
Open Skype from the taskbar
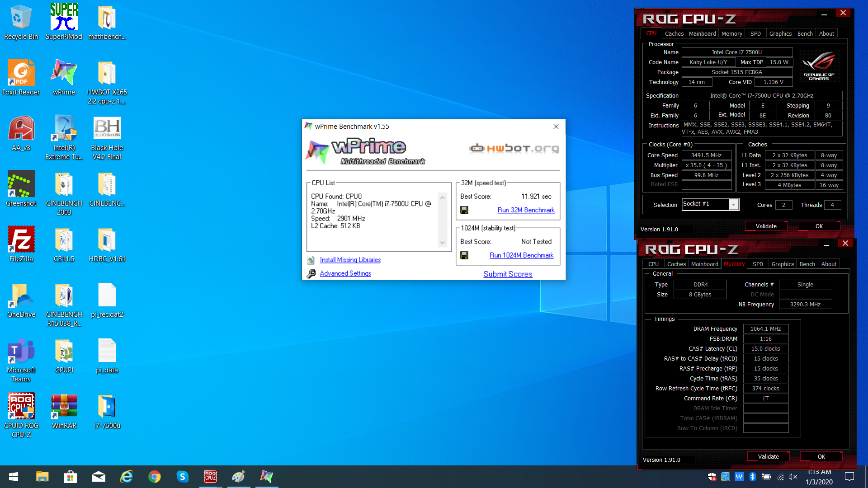click(x=183, y=476)
